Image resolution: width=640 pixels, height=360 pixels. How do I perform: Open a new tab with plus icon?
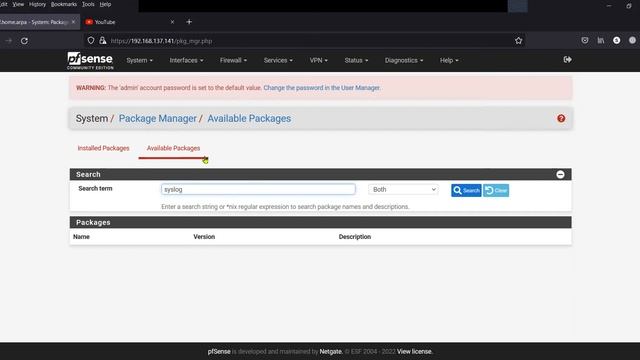(189, 22)
